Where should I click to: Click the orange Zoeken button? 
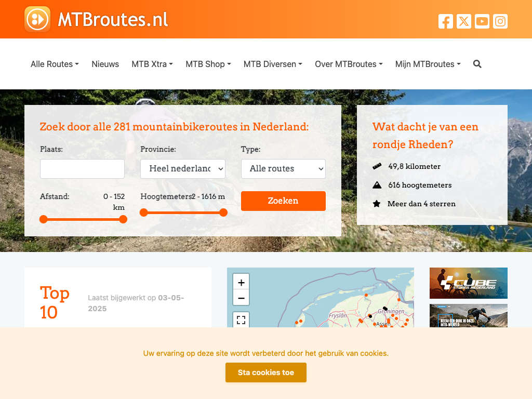(x=283, y=201)
